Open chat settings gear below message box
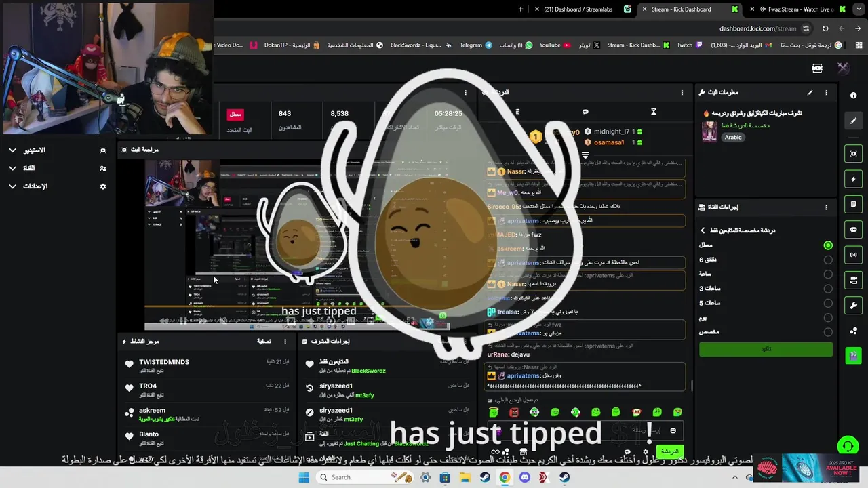 coord(645,452)
